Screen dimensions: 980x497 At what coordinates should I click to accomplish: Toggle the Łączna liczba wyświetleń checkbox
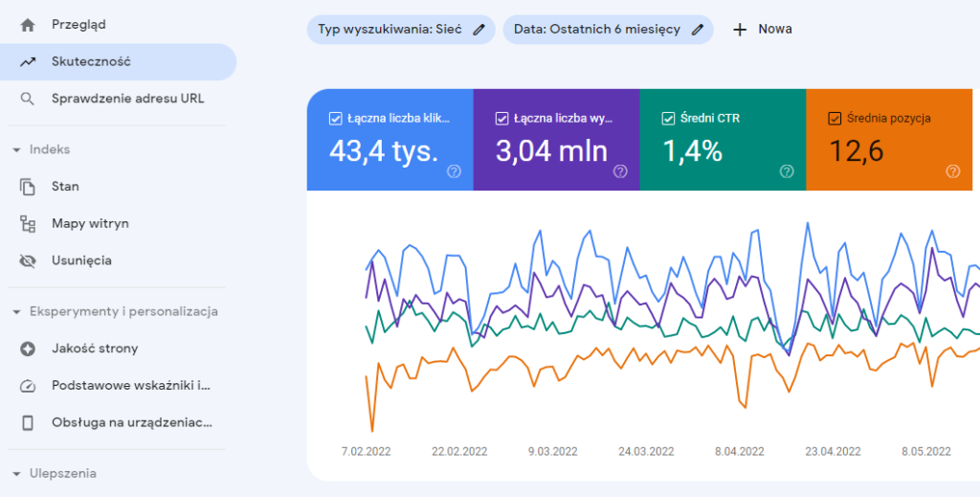[x=501, y=119]
